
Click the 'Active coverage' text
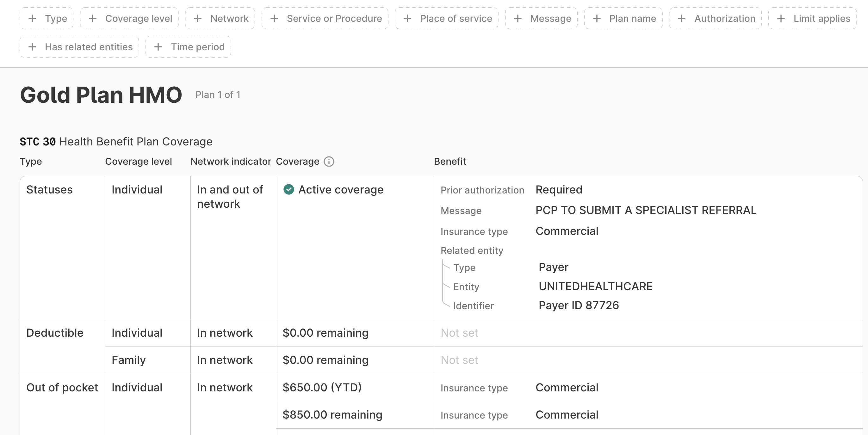click(341, 190)
